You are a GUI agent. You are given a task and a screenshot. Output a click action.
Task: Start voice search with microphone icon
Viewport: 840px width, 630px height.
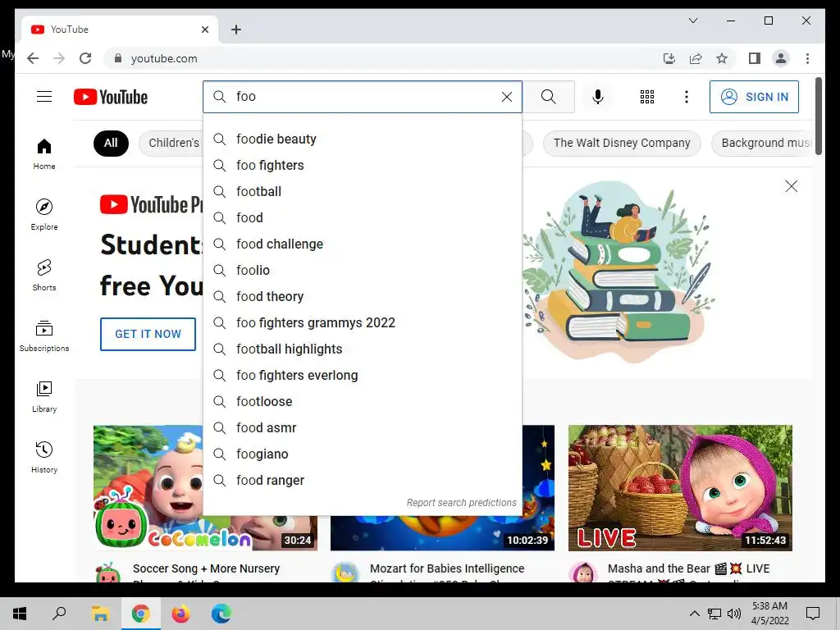coord(598,97)
